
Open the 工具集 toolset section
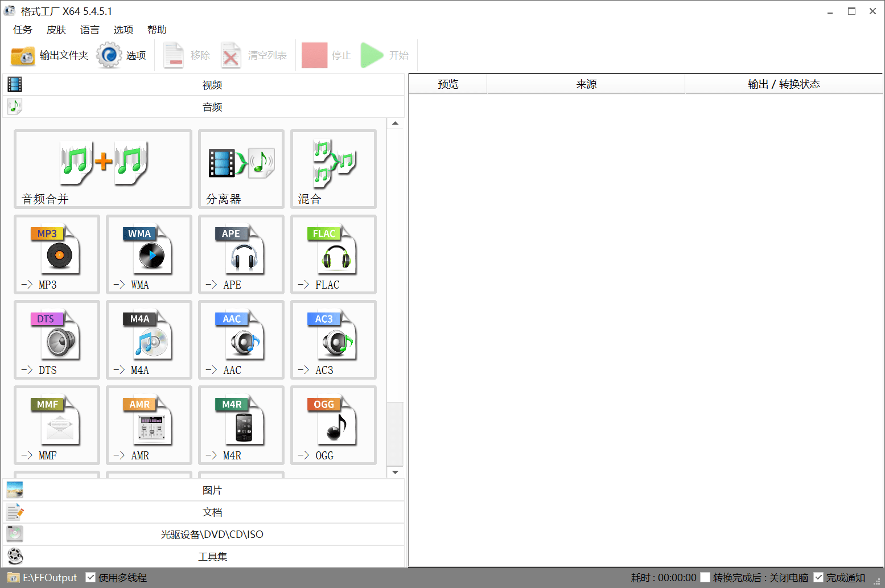pyautogui.click(x=212, y=556)
